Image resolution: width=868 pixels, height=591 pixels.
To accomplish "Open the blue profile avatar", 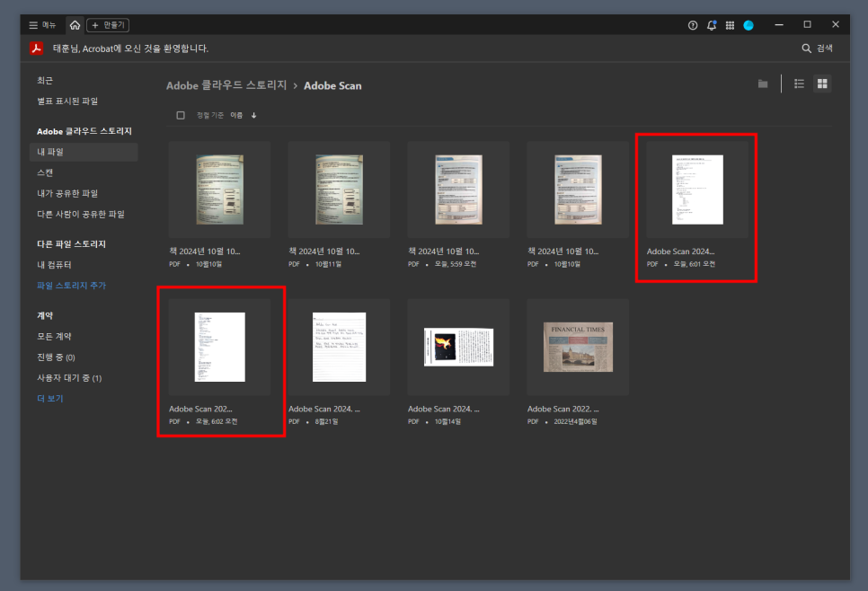I will click(748, 25).
